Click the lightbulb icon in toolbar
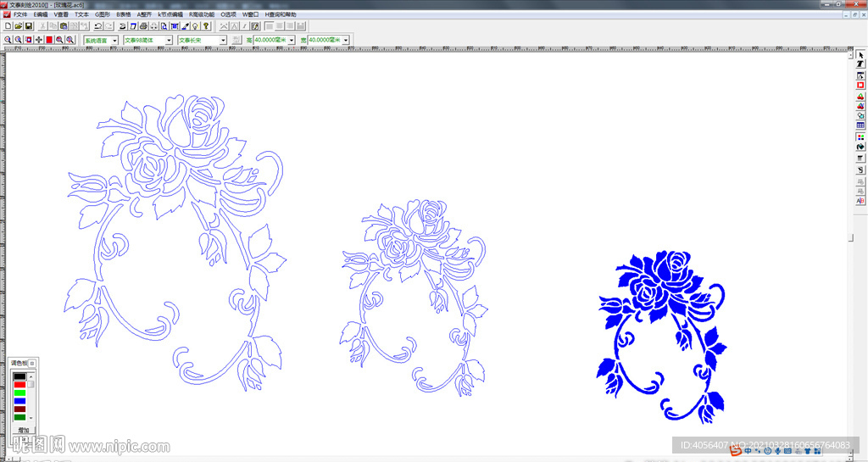Image resolution: width=868 pixels, height=462 pixels. [195, 26]
